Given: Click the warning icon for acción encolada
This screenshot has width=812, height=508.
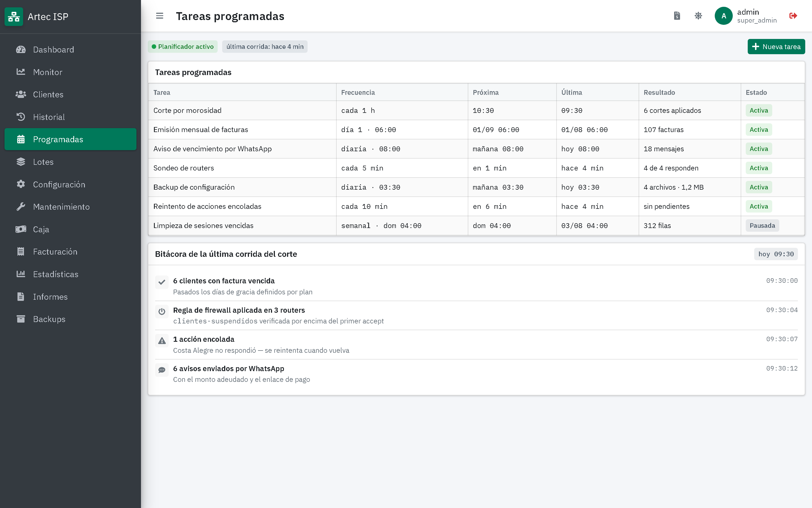Looking at the screenshot, I should click(x=162, y=341).
